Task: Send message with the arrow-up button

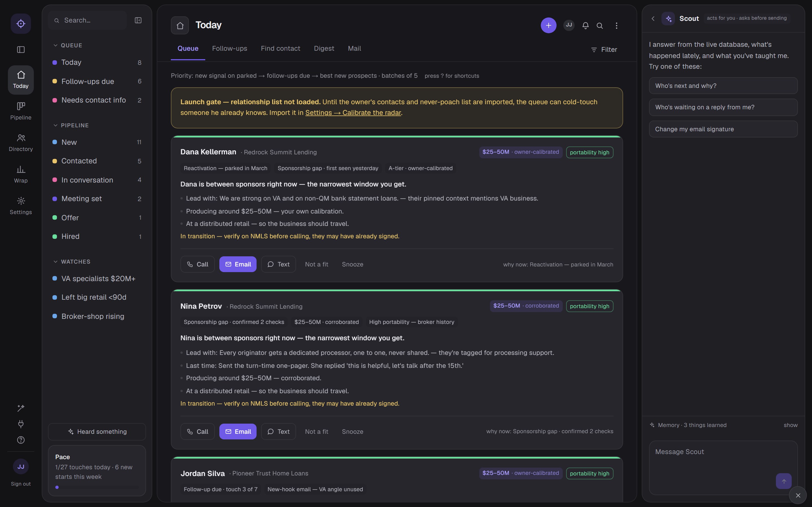Action: [x=784, y=481]
